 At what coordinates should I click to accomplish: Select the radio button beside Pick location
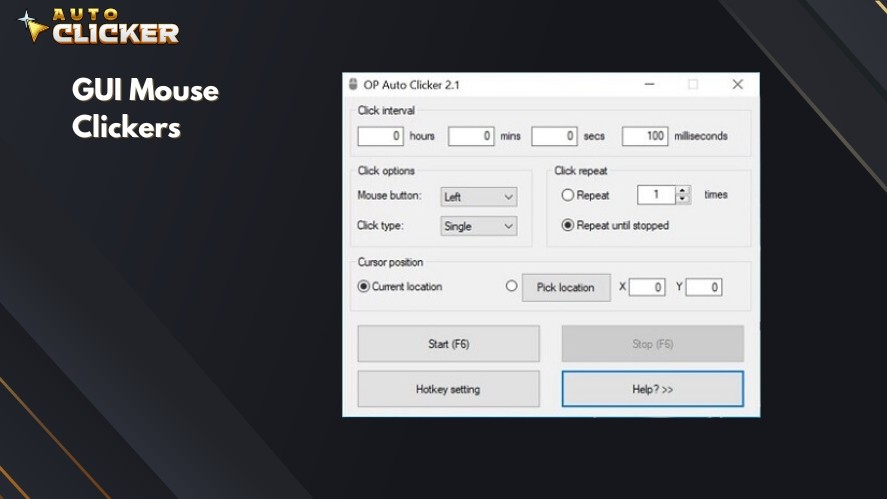click(x=511, y=286)
